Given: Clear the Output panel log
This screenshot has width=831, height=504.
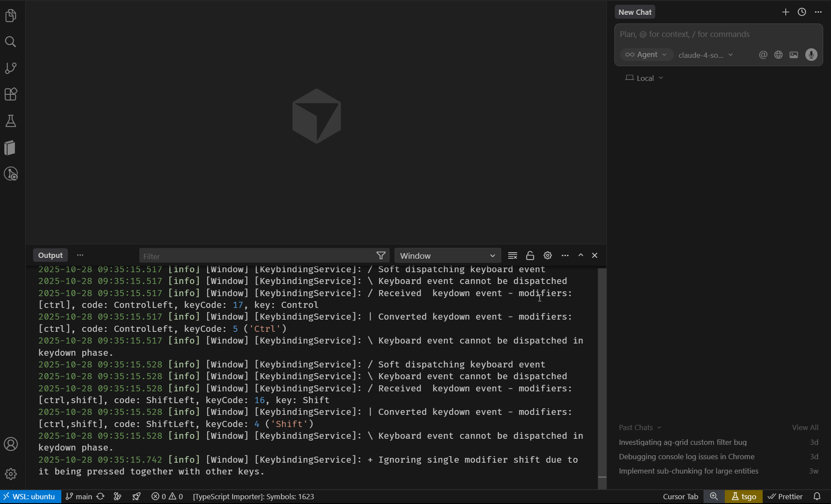Looking at the screenshot, I should click(513, 256).
